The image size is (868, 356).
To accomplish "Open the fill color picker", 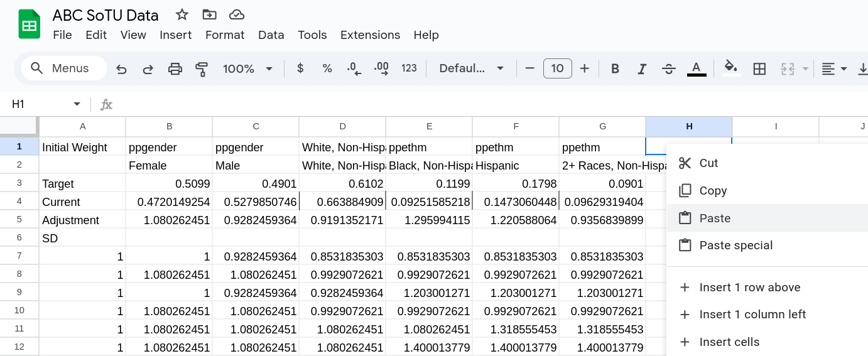I will click(730, 68).
